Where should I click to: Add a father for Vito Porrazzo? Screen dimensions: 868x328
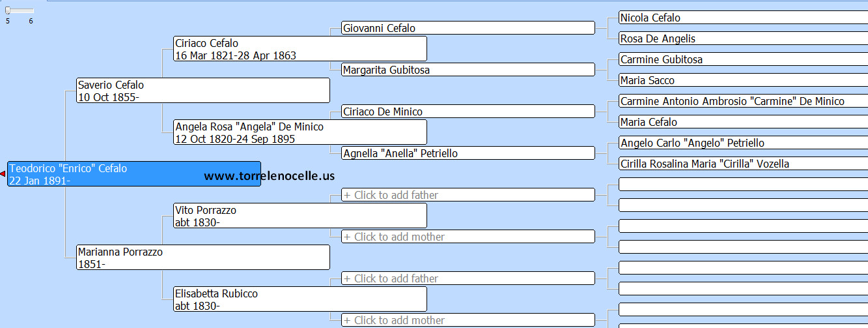pyautogui.click(x=468, y=195)
